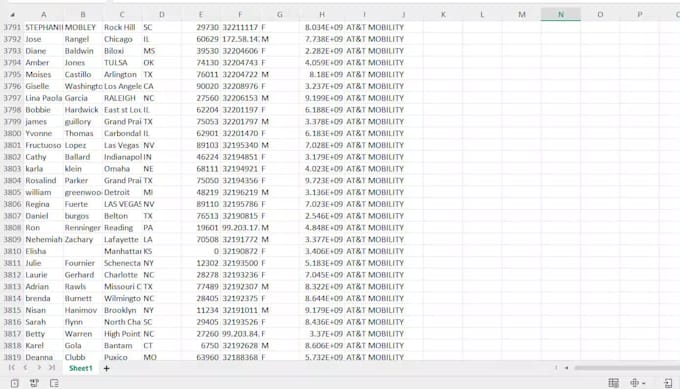Select column F header
Screen dimensions: 680x389
click(x=240, y=14)
